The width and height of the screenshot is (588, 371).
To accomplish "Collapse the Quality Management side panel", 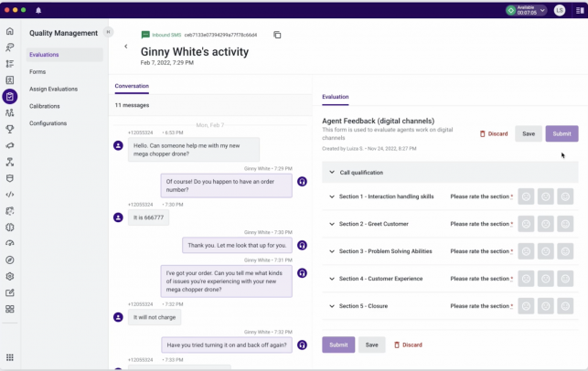I will click(x=108, y=32).
